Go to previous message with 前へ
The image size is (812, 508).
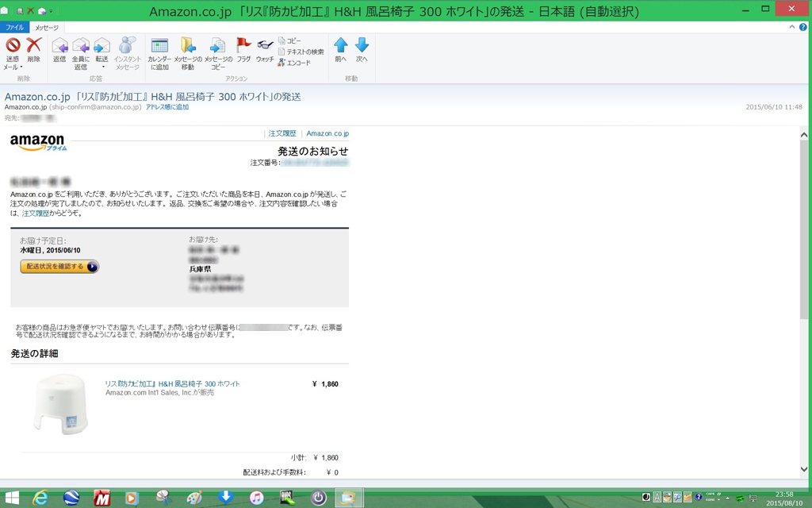coord(340,50)
